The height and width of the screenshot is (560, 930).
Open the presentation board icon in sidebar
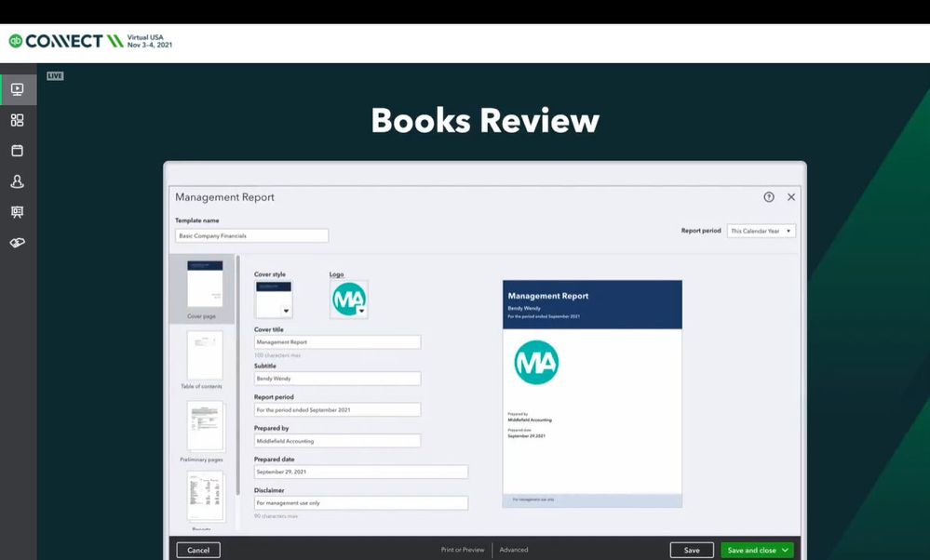pos(17,212)
